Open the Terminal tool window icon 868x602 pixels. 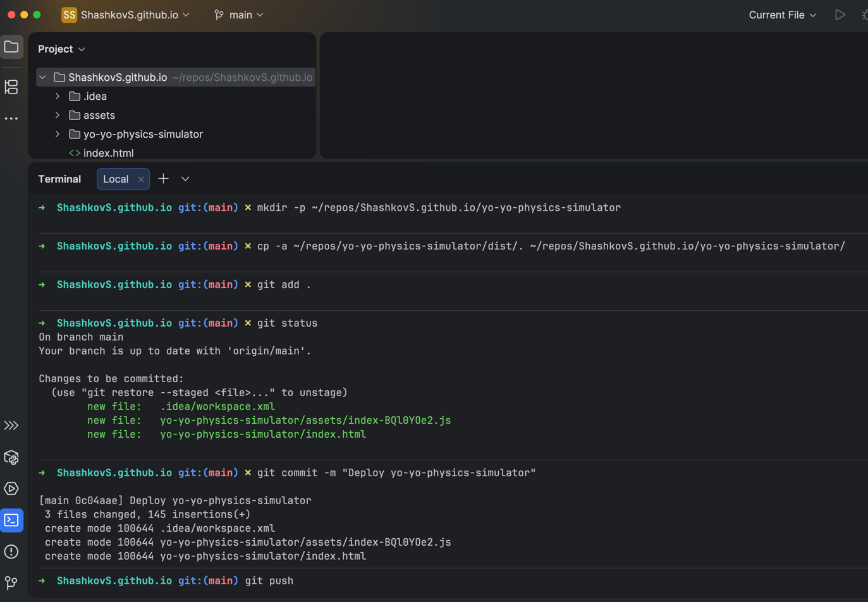click(11, 521)
